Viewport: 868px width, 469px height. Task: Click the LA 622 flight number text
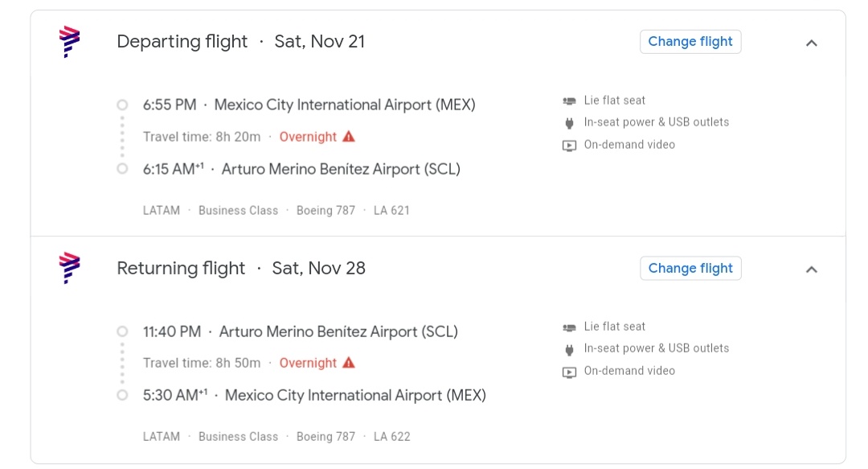(391, 437)
